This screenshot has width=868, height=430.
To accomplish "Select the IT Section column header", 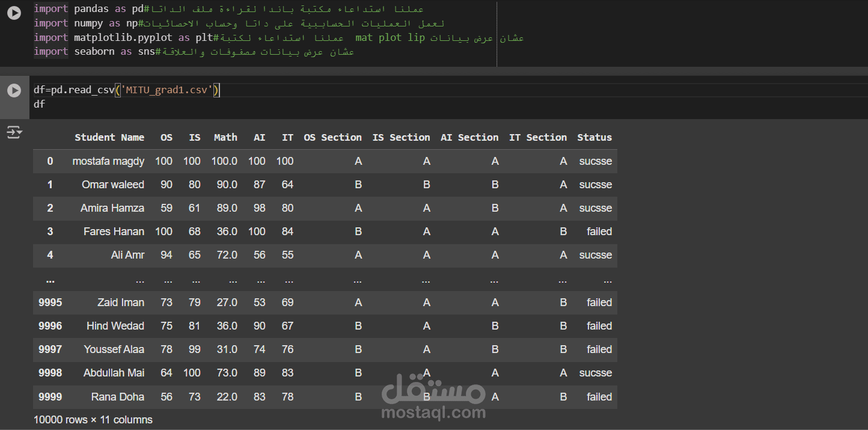I will coord(538,137).
